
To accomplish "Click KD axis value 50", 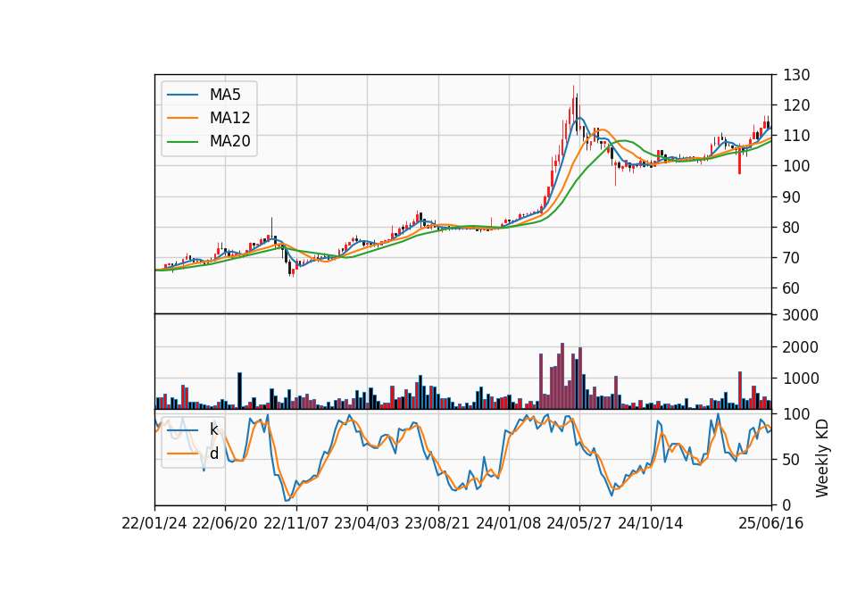I will click(x=792, y=460).
